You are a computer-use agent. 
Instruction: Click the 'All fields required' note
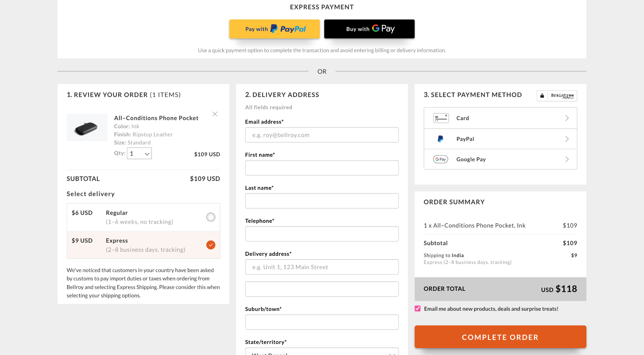[269, 107]
